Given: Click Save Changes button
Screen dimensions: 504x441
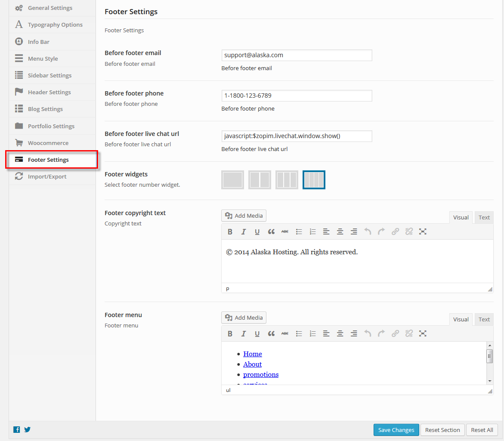Looking at the screenshot, I should (x=396, y=430).
